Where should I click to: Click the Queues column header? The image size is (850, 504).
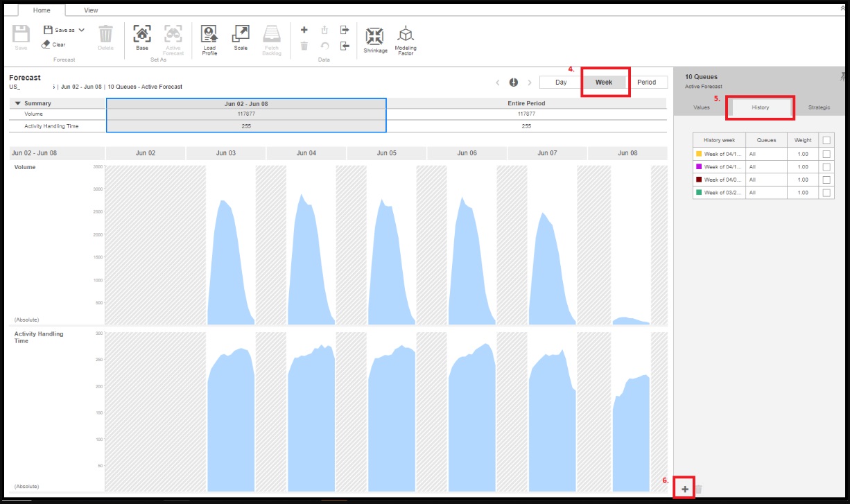766,140
